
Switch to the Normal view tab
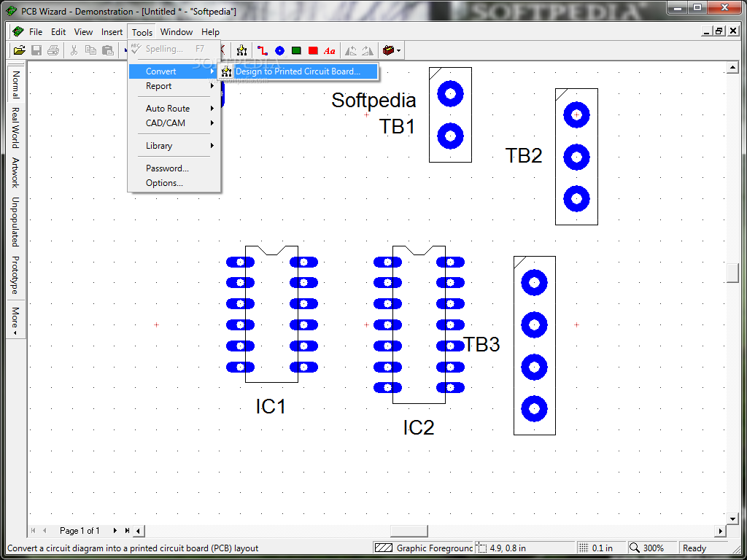pos(15,84)
